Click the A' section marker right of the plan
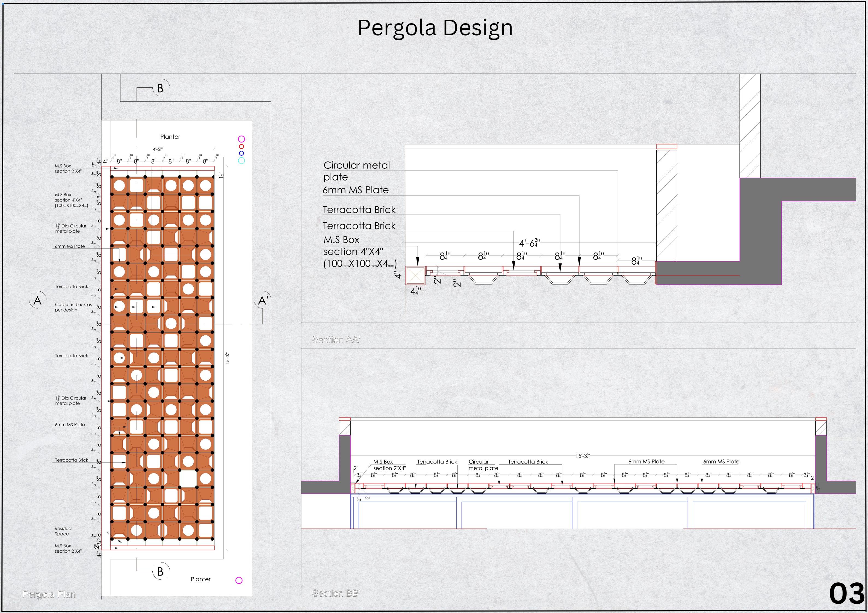Viewport: 868px width, 613px height. point(263,301)
